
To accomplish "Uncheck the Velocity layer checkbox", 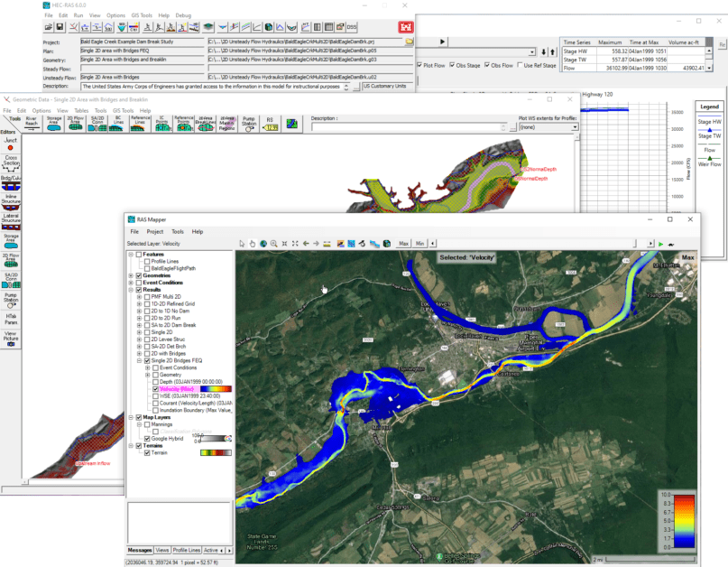I will pos(154,389).
